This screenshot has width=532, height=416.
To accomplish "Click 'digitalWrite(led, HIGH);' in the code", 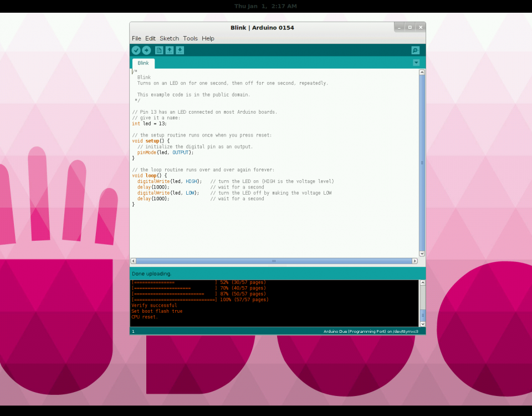I will coord(170,181).
